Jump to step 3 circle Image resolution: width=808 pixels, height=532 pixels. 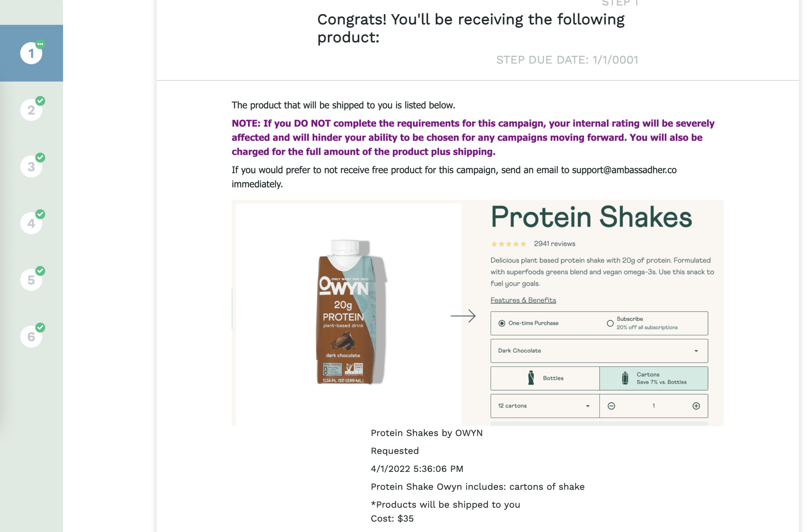point(31,167)
